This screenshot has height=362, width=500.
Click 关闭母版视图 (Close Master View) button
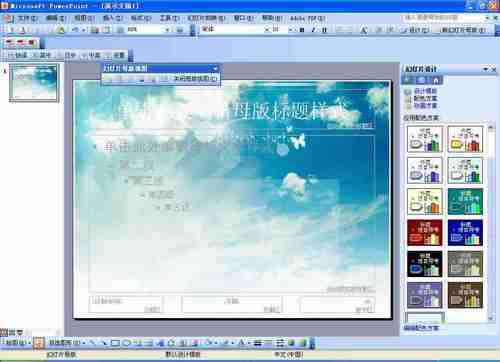(x=195, y=79)
